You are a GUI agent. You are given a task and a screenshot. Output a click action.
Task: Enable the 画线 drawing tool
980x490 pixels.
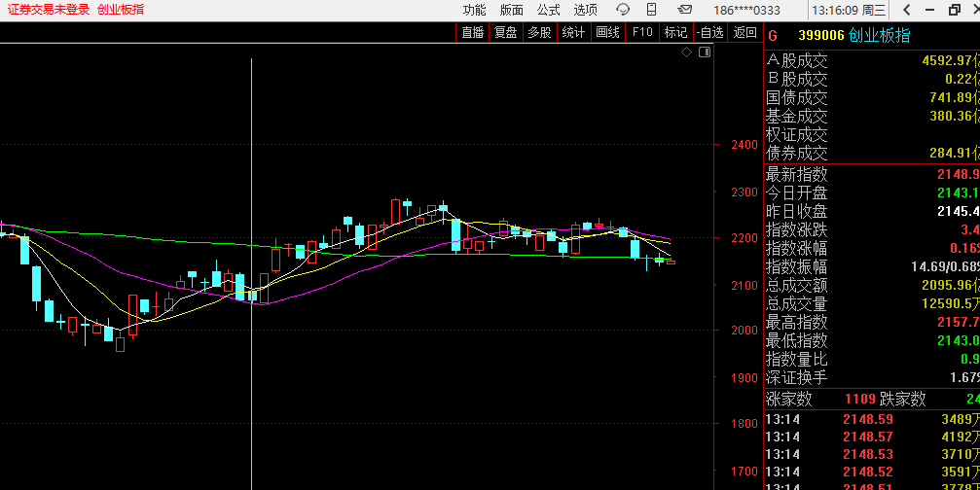[x=607, y=32]
